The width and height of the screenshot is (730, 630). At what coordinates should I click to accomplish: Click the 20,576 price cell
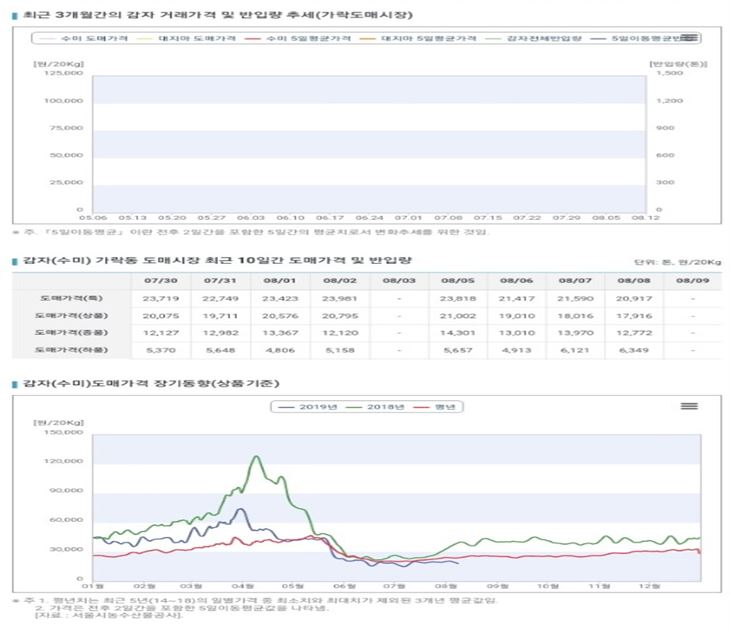[x=280, y=316]
